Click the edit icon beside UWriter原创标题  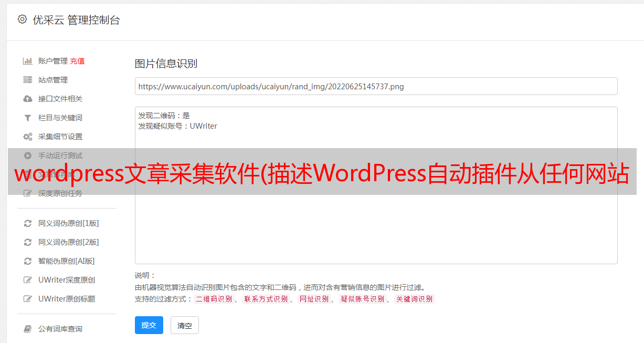tap(28, 299)
